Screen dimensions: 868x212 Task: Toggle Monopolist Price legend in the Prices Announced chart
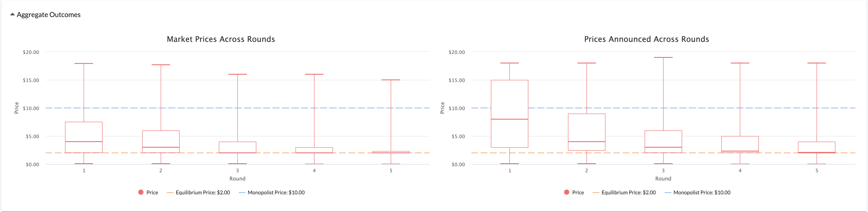point(697,192)
